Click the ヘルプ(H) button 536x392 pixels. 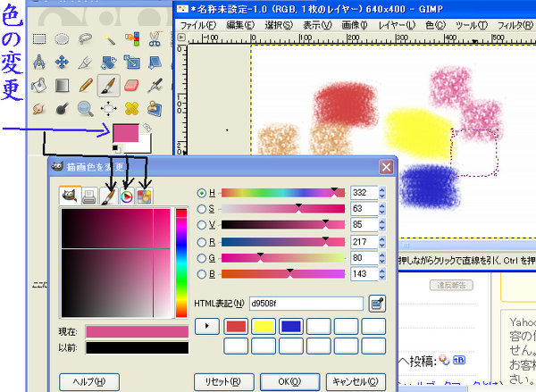pyautogui.click(x=89, y=381)
